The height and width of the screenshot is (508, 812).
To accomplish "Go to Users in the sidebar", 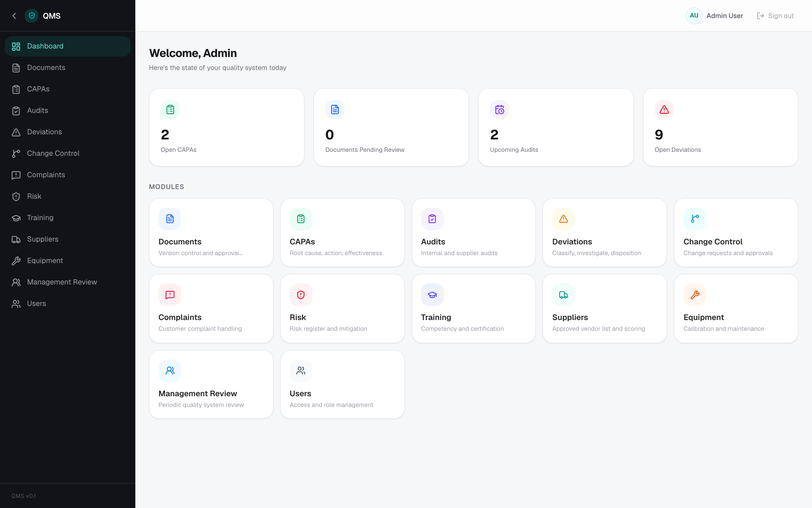I will [x=67, y=304].
